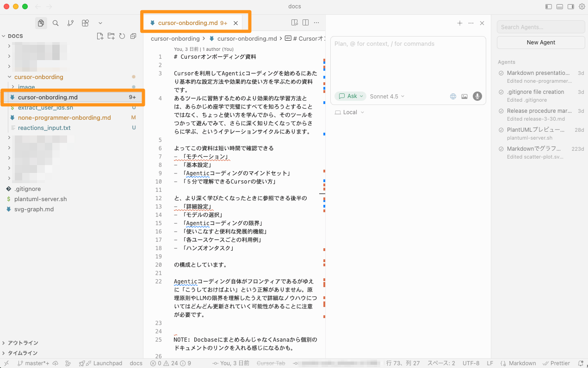Close the chat panel
The width and height of the screenshot is (588, 368).
click(x=482, y=23)
